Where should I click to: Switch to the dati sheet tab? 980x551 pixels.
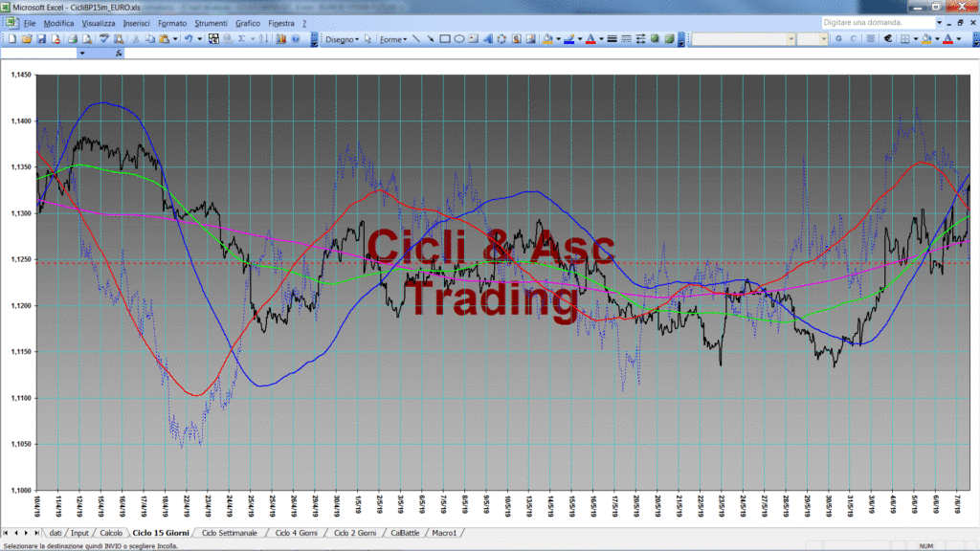coord(55,533)
